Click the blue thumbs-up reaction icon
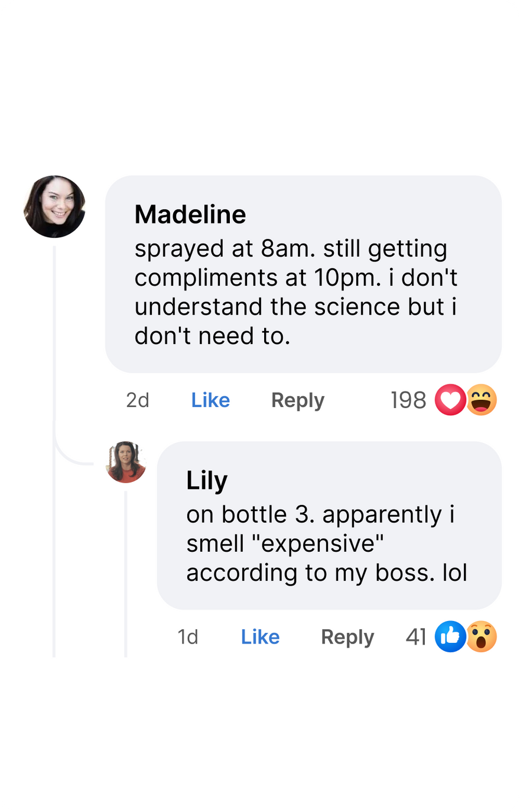 (450, 637)
